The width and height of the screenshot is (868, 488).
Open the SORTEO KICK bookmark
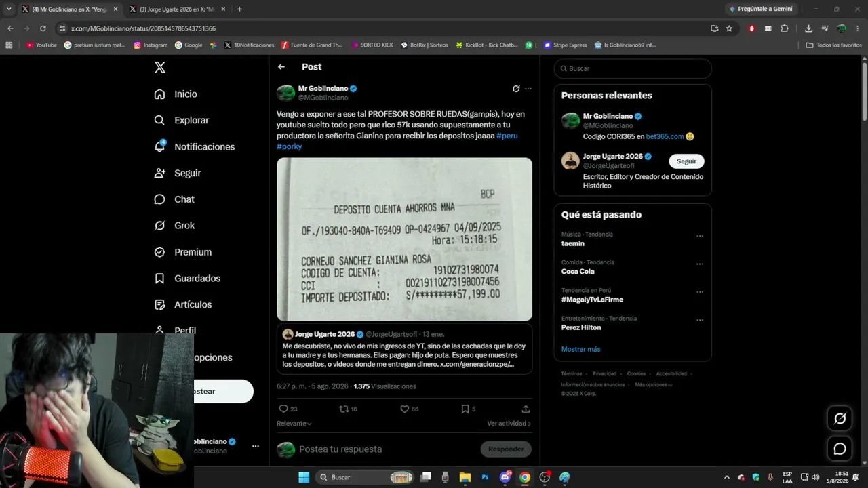point(372,45)
